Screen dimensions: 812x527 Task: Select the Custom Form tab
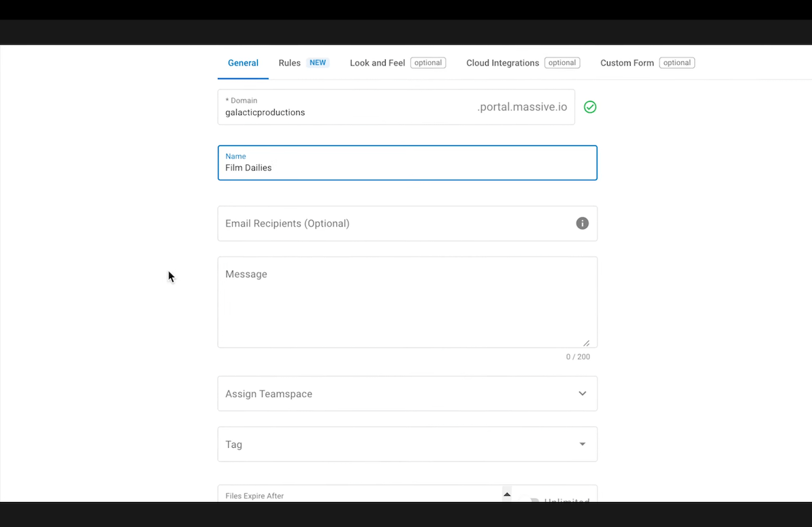point(647,63)
